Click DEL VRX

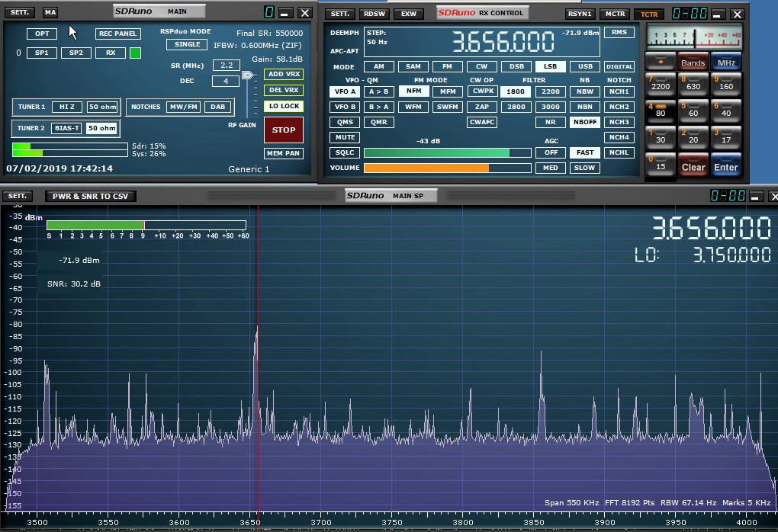click(284, 90)
